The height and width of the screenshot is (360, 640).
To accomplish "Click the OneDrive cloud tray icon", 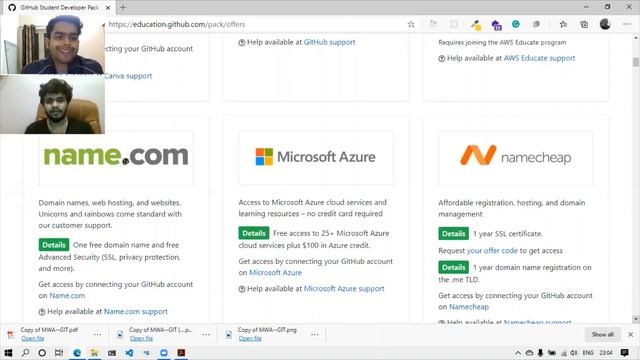I will (529, 353).
